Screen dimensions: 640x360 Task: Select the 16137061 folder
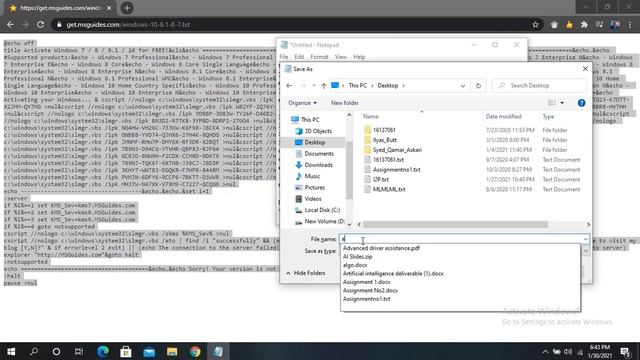pyautogui.click(x=384, y=130)
